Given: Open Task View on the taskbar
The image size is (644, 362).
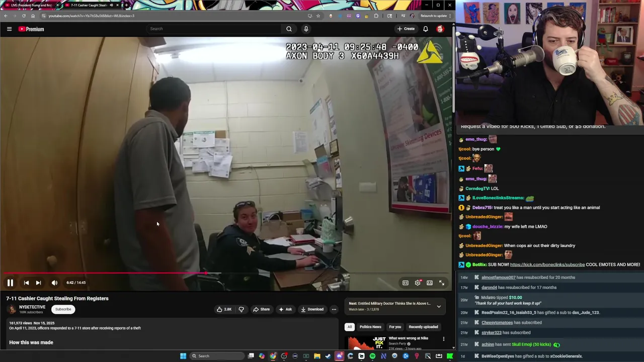Looking at the screenshot, I should (x=251, y=356).
